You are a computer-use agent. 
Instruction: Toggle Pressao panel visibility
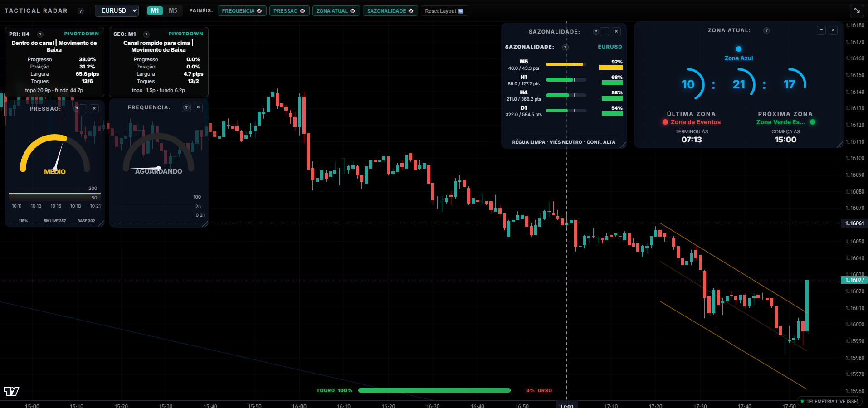pyautogui.click(x=289, y=11)
